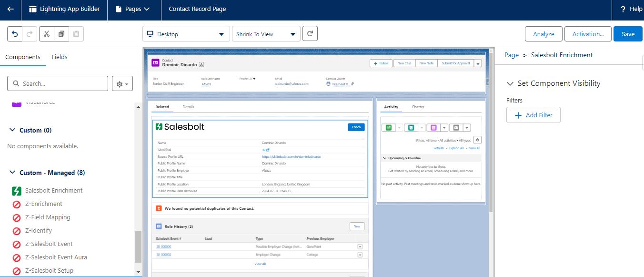Click the New Event calendar icon
The image size is (644, 277).
433,127
